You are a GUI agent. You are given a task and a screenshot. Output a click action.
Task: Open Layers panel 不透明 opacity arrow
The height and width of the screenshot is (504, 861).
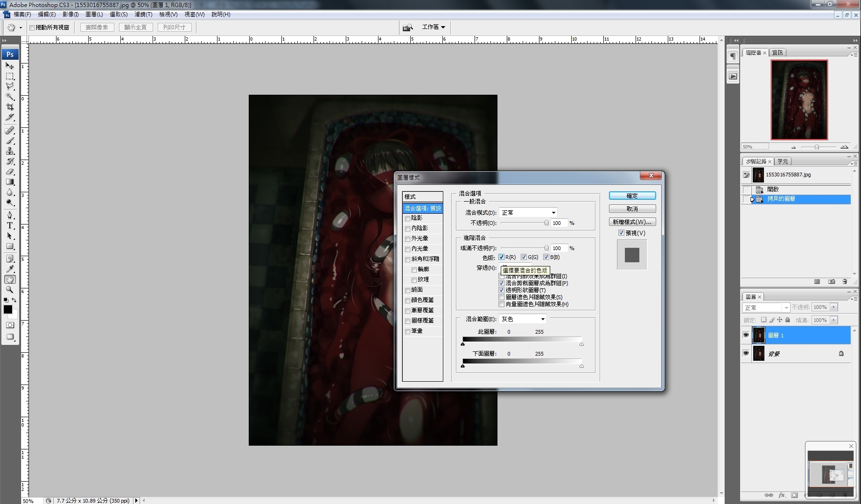[x=834, y=307]
